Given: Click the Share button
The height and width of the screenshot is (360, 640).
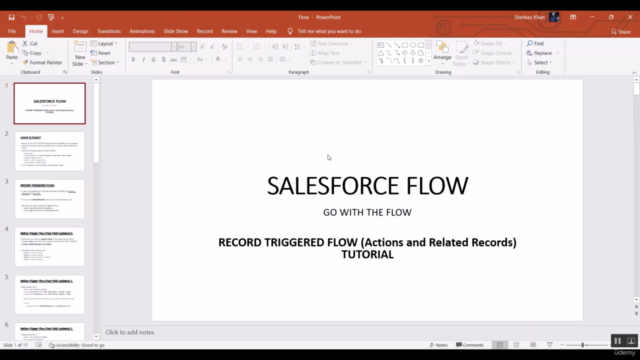Looking at the screenshot, I should pos(620,31).
